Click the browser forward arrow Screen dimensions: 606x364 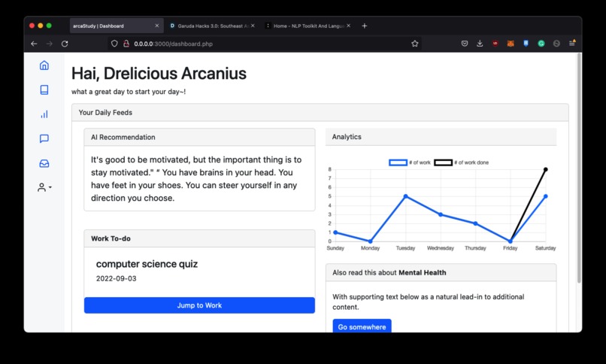tap(49, 44)
